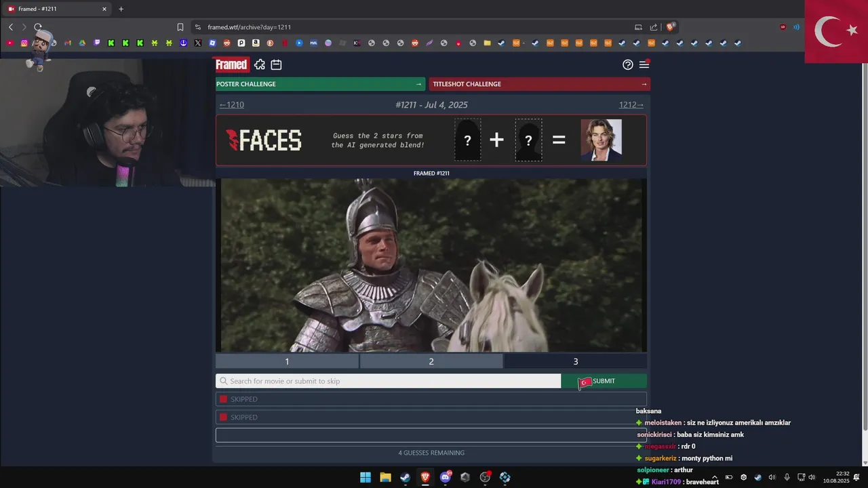This screenshot has width=868, height=488.
Task: Click the address bar URL
Action: [250, 27]
